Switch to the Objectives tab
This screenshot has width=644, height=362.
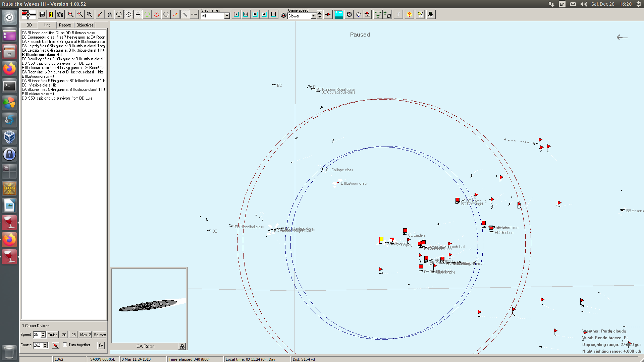(x=85, y=25)
